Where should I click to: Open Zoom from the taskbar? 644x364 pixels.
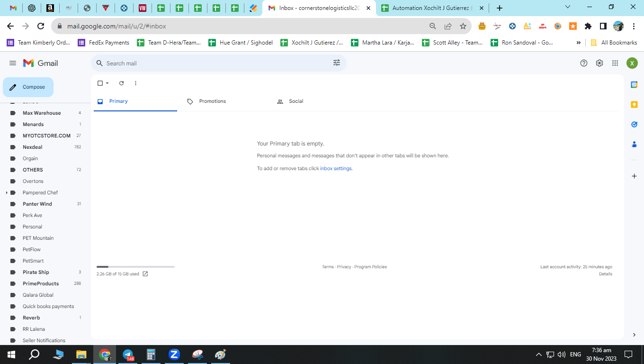[x=174, y=355]
